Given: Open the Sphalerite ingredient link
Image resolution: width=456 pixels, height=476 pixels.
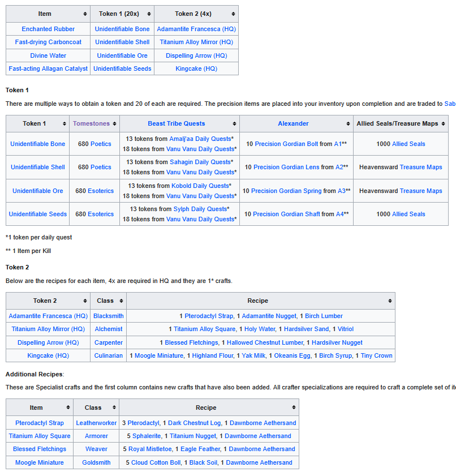Looking at the screenshot, I should (147, 436).
